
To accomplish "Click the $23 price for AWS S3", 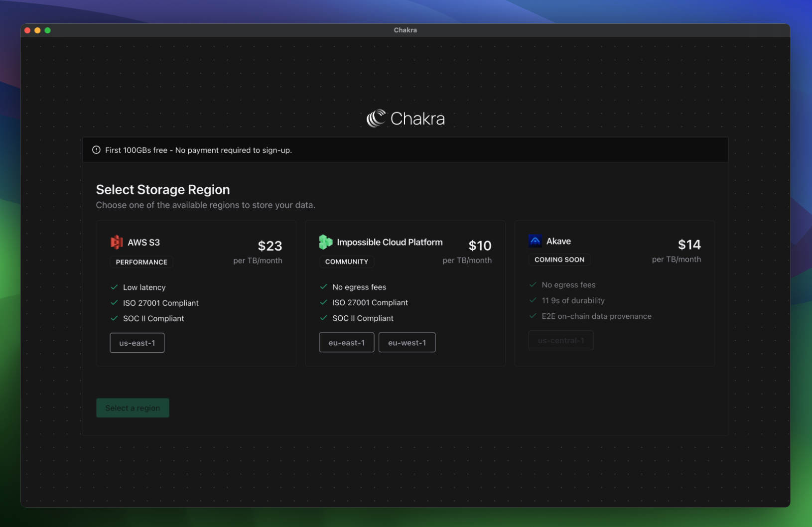I will click(270, 246).
